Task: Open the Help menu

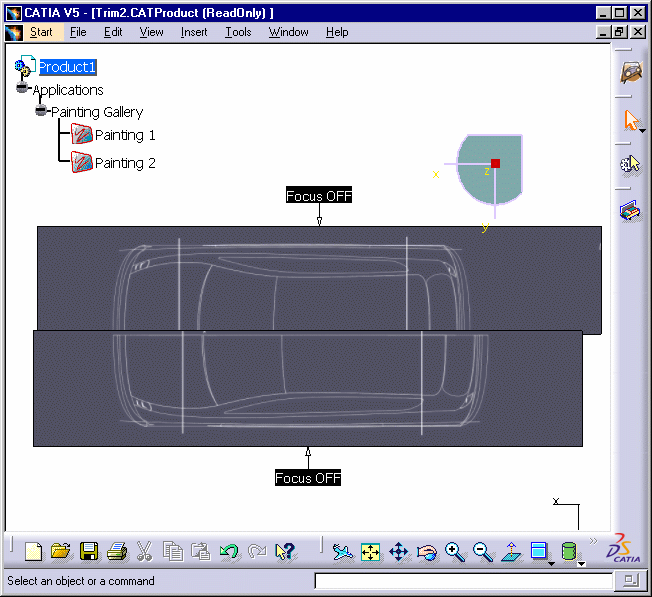Action: point(337,32)
